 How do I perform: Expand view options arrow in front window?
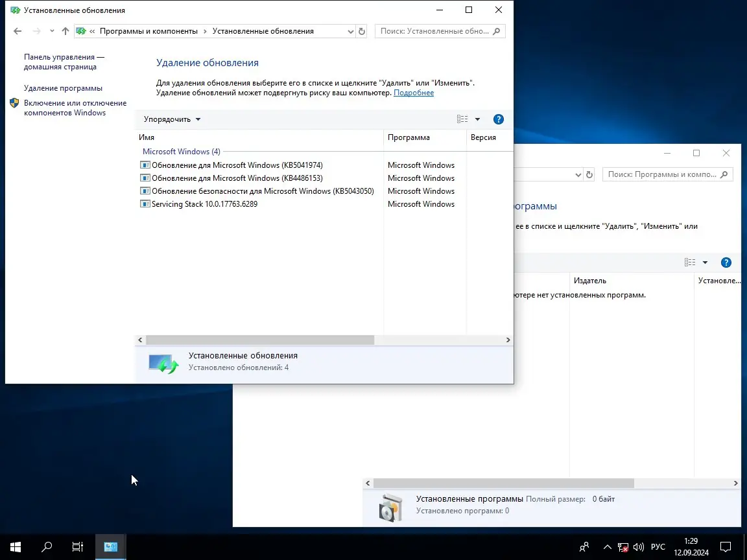477,119
